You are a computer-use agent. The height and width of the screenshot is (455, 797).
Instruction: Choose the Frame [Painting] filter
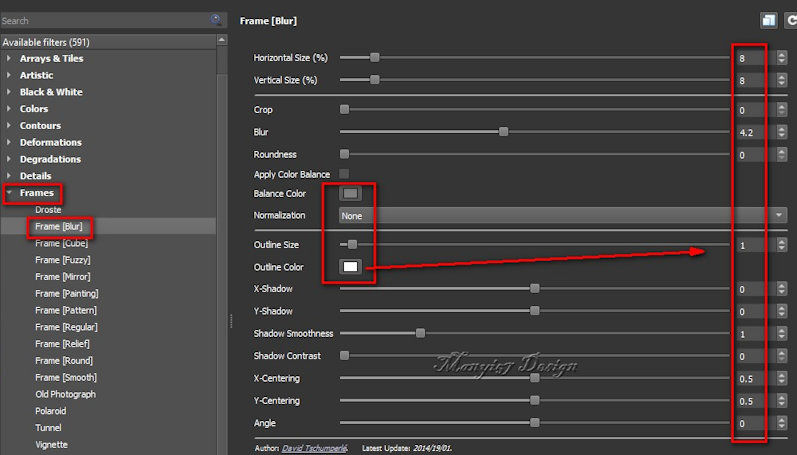pos(66,293)
